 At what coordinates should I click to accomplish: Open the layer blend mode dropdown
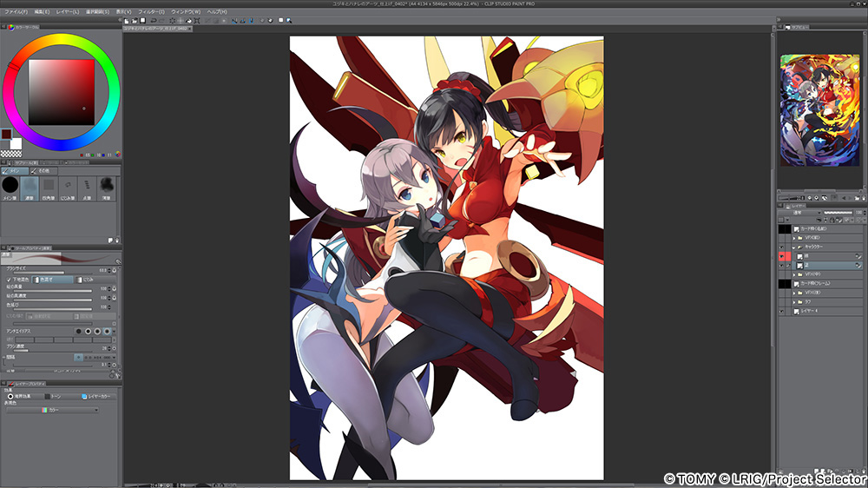click(x=799, y=213)
